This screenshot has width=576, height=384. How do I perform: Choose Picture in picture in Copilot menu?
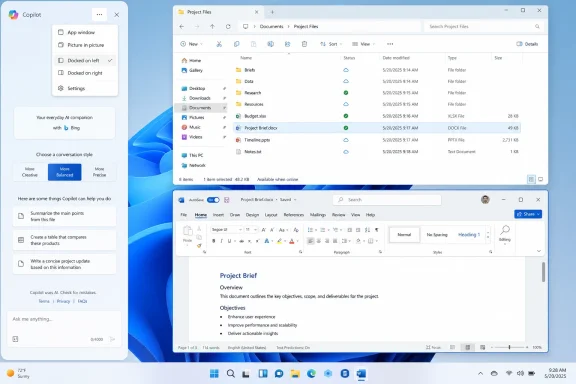(85, 45)
